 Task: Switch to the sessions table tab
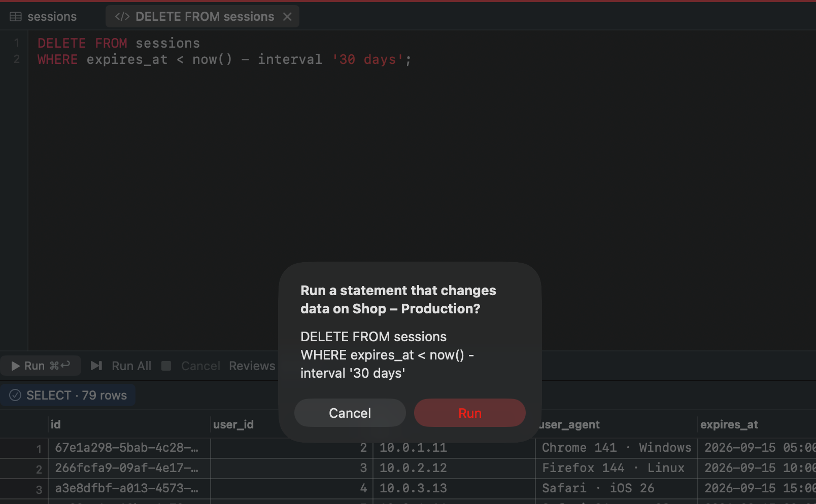(x=44, y=17)
